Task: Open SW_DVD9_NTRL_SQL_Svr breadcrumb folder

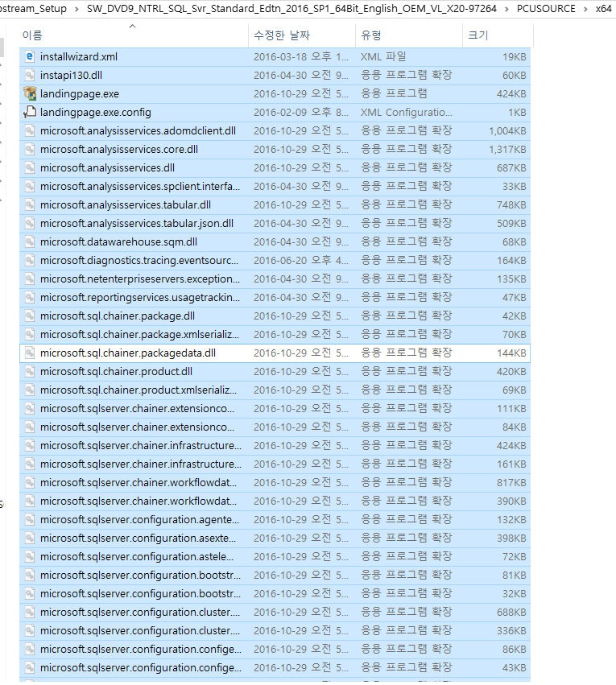Action: pos(291,8)
